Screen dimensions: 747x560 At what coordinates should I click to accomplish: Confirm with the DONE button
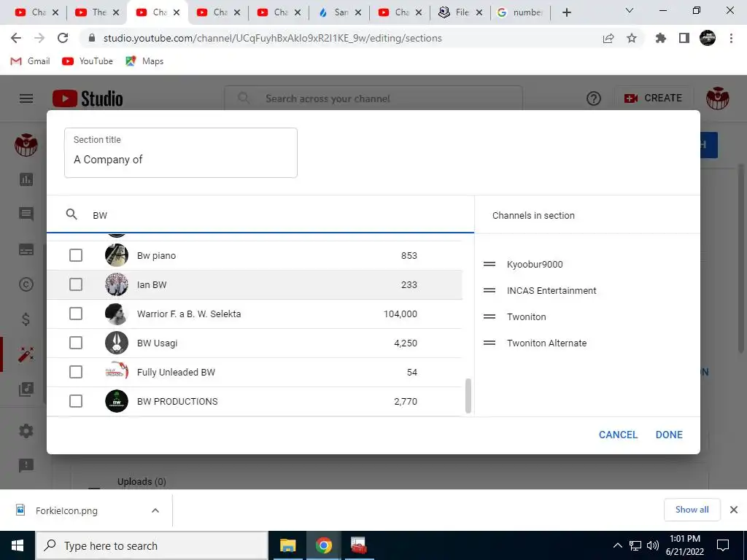669,435
